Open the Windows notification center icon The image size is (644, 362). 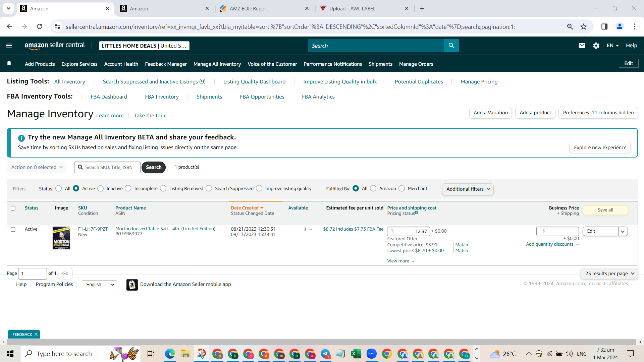630,354
